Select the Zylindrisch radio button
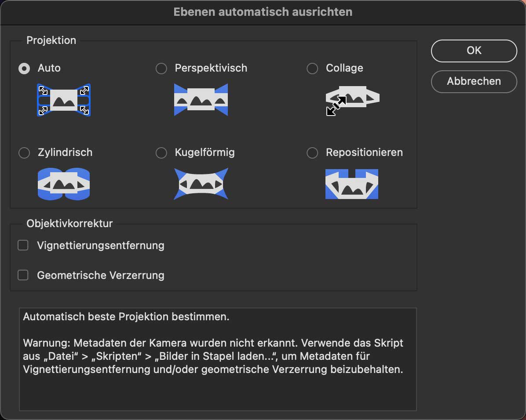Image resolution: width=526 pixels, height=420 pixels. 24,153
